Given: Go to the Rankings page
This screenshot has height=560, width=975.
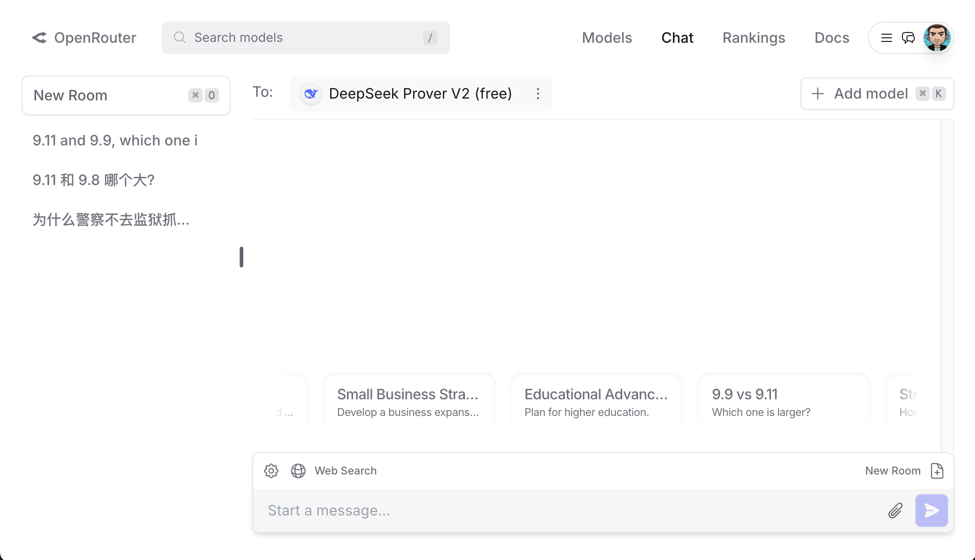Looking at the screenshot, I should (x=754, y=38).
